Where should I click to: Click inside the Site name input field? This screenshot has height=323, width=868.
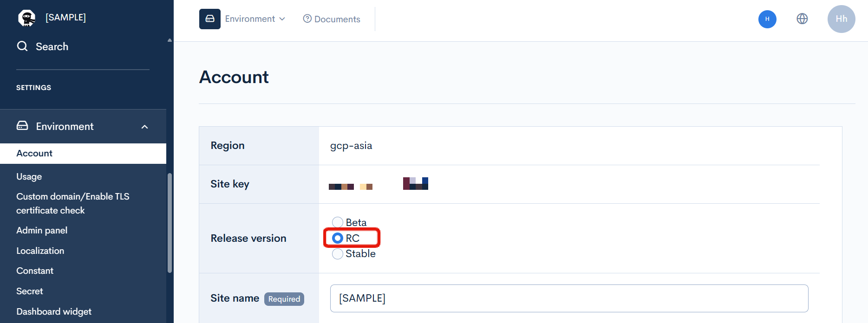(x=568, y=298)
